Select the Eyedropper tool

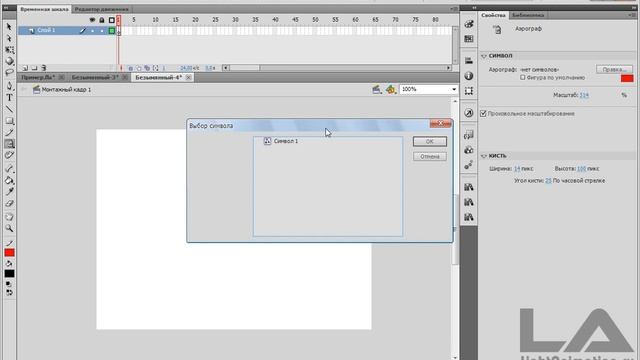[9, 191]
